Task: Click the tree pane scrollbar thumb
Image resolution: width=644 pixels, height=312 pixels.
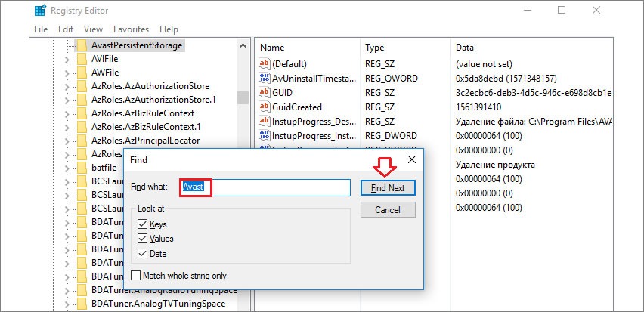Action: [x=243, y=98]
